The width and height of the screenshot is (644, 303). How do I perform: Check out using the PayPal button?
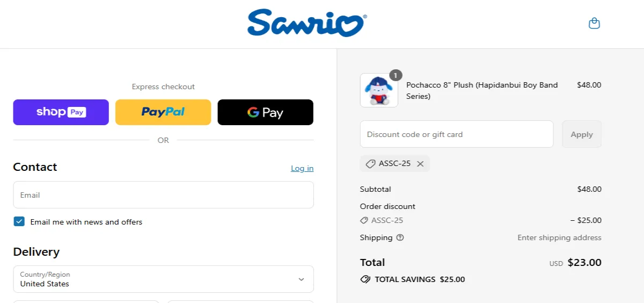point(163,112)
